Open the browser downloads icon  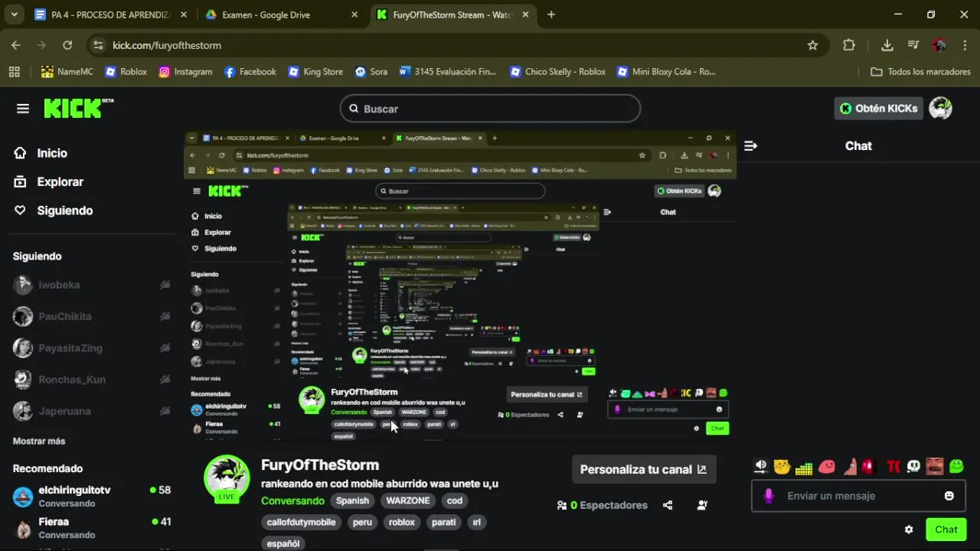pyautogui.click(x=887, y=45)
